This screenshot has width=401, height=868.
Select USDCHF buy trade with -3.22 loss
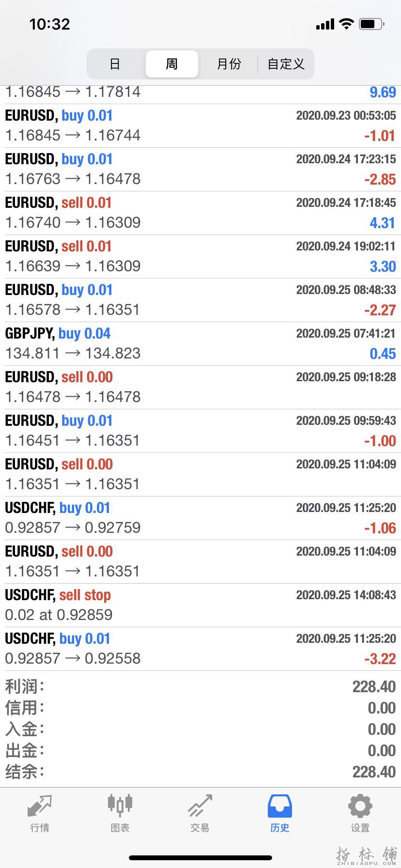pyautogui.click(x=200, y=649)
